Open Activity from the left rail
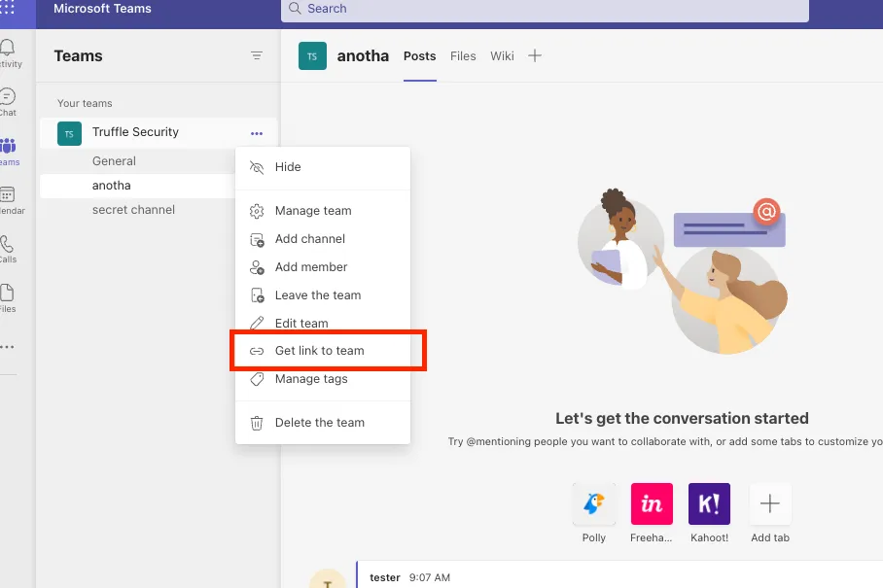883x588 pixels. coord(8,53)
